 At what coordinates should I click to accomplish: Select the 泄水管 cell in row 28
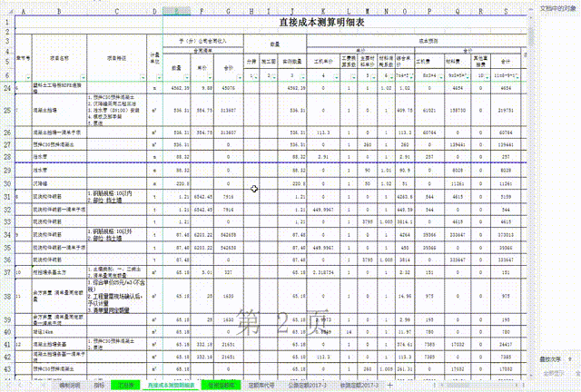(x=59, y=157)
